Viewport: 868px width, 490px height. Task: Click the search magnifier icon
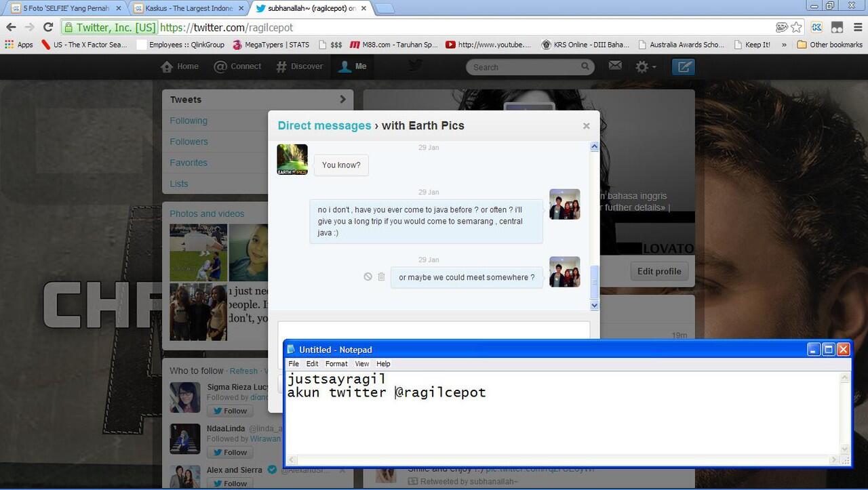click(x=585, y=66)
